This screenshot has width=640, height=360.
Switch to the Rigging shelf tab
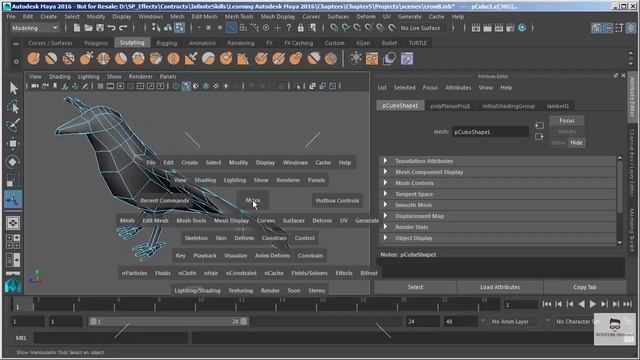167,43
